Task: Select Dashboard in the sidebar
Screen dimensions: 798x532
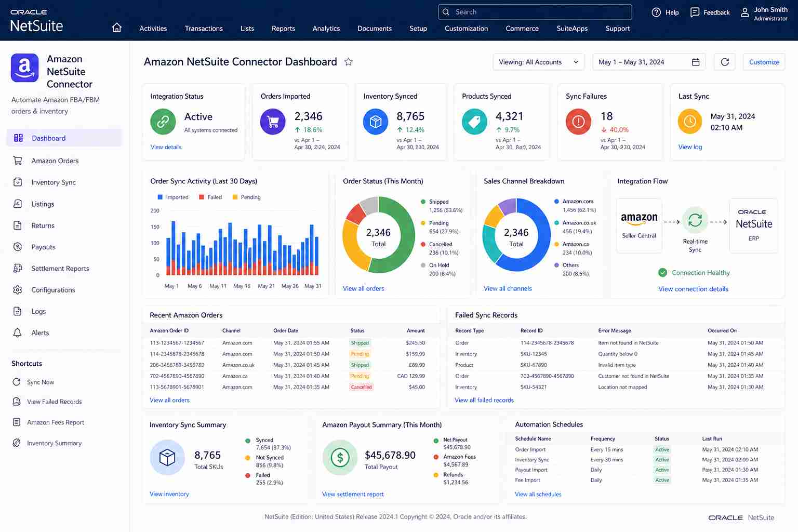Action: pyautogui.click(x=64, y=138)
